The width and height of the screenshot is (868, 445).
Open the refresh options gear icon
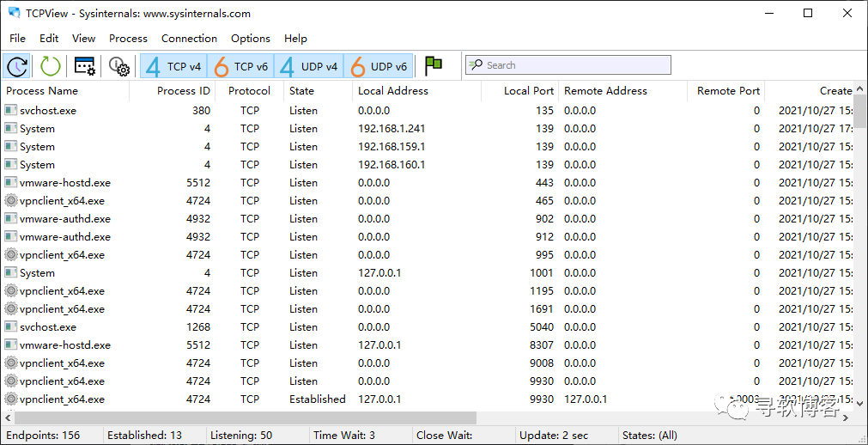coord(119,66)
